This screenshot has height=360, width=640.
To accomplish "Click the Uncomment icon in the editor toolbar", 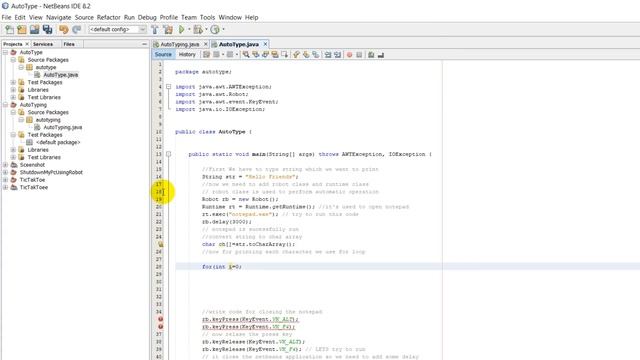I will click(380, 54).
